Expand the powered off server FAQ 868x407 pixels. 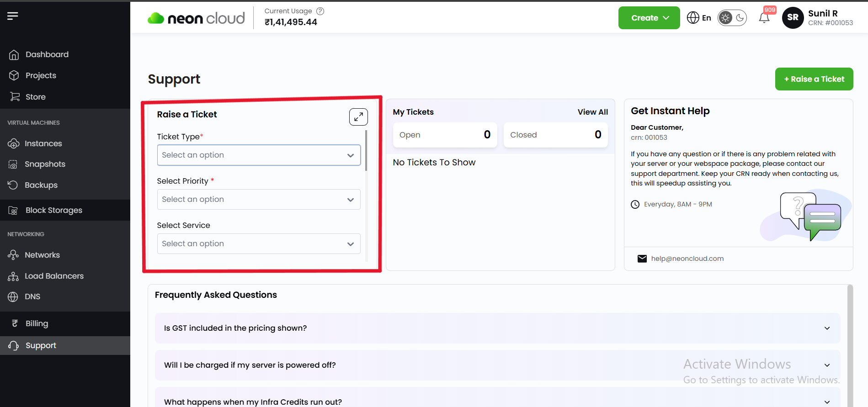(x=497, y=365)
